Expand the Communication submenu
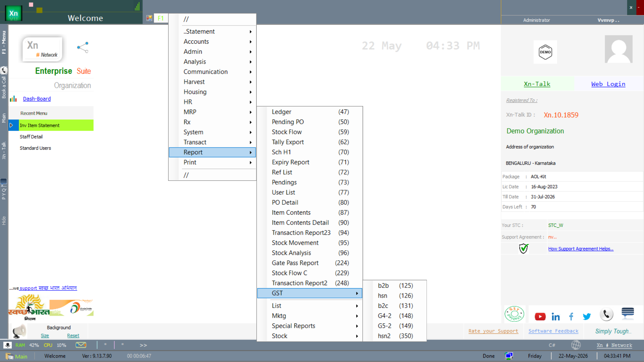 (x=212, y=71)
